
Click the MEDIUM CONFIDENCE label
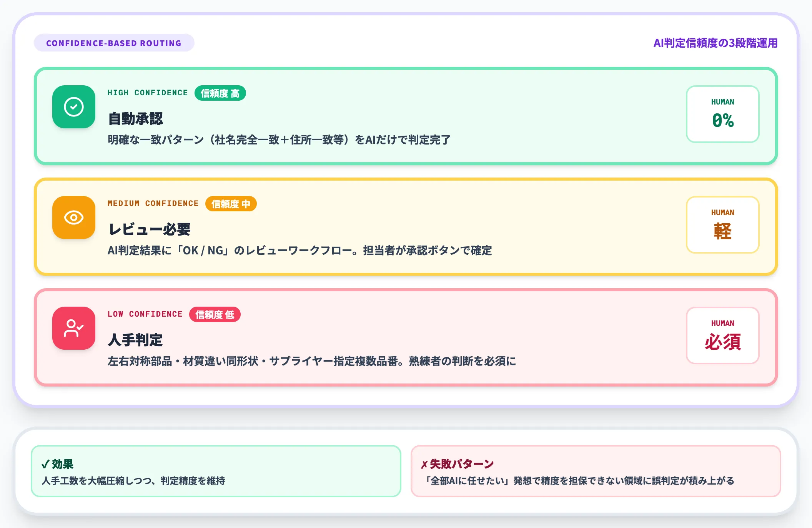[153, 203]
